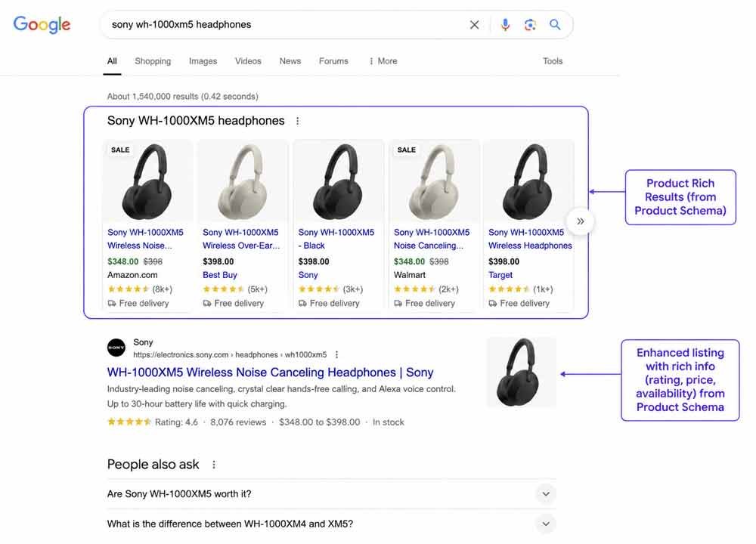Click the Walmart (2k+) star rating
The width and height of the screenshot is (756, 544).
point(426,289)
